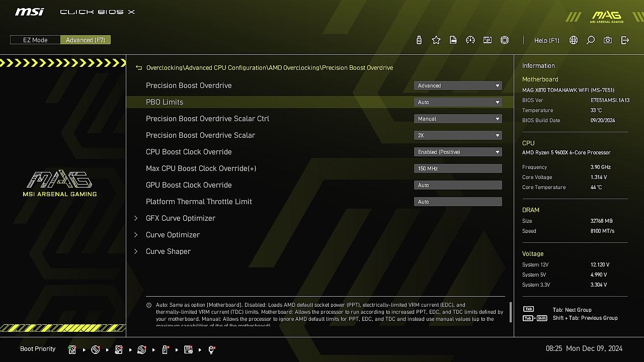Open search with magnifier icon

click(591, 40)
